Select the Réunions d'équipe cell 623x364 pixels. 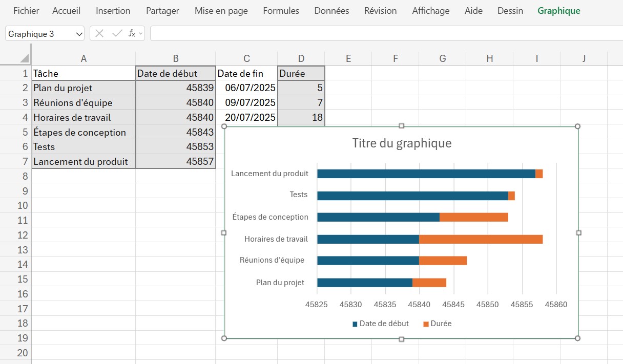coord(84,103)
